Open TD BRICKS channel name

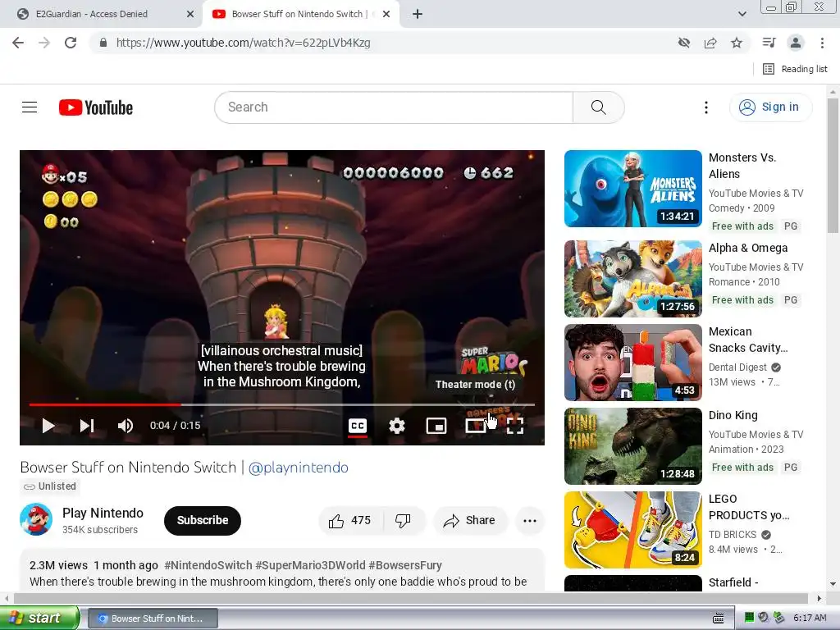733,534
